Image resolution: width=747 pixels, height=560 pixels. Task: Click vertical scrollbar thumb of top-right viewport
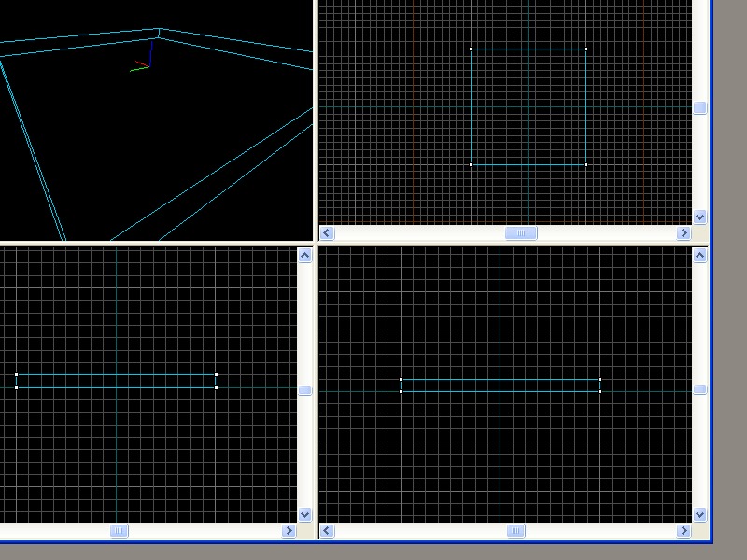click(700, 108)
